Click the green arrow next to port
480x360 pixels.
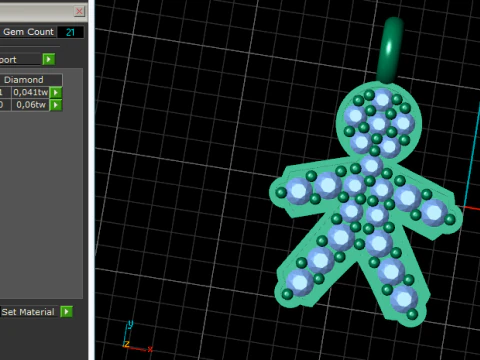pyautogui.click(x=49, y=59)
